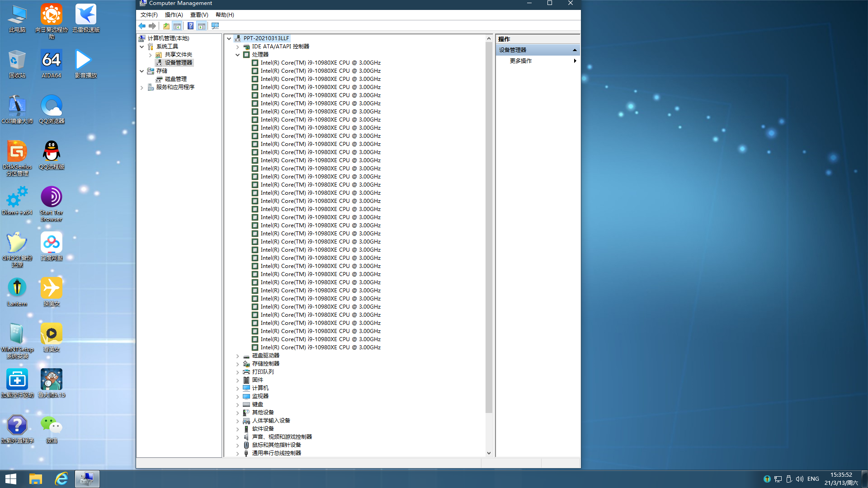
Task: Select the 人体学输入设备 category
Action: pos(271,421)
